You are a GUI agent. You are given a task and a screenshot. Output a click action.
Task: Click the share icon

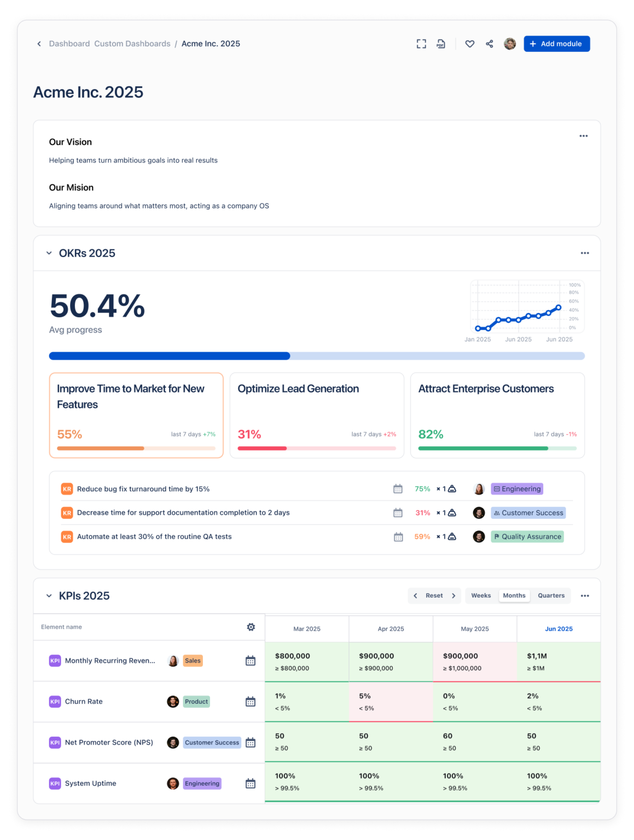(x=490, y=44)
